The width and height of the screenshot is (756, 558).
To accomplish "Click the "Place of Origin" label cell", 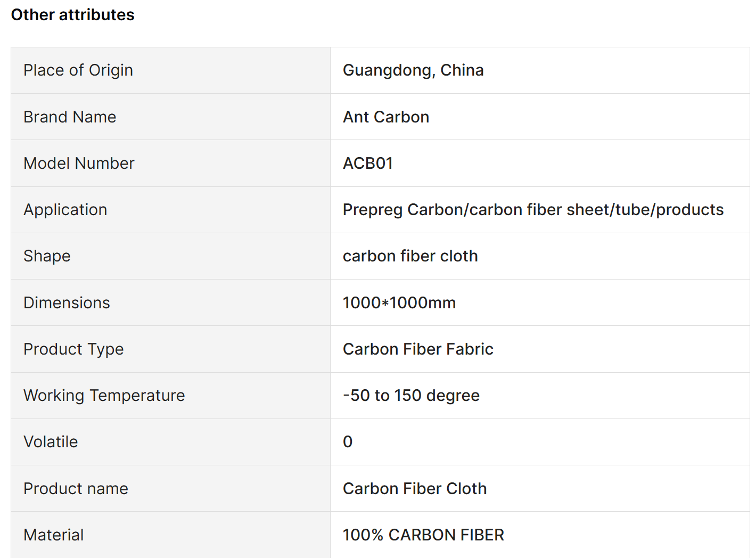I will point(78,70).
